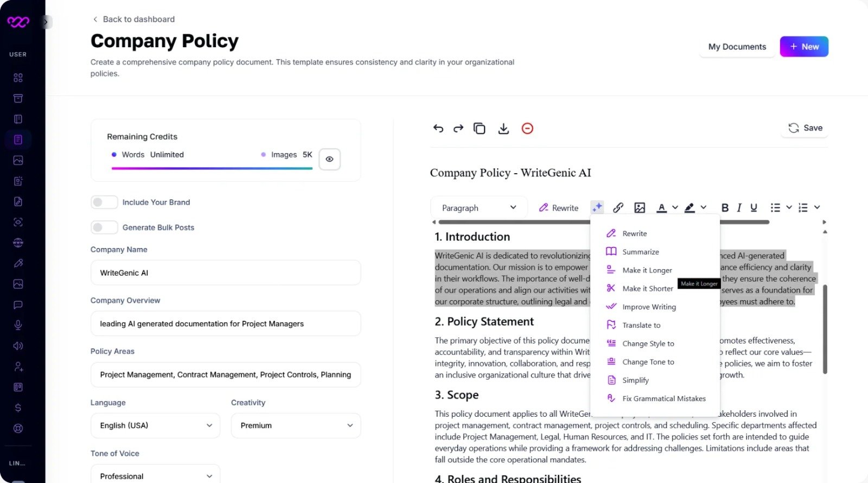Image resolution: width=868 pixels, height=483 pixels.
Task: Open the English (USA) language dropdown
Action: click(155, 425)
